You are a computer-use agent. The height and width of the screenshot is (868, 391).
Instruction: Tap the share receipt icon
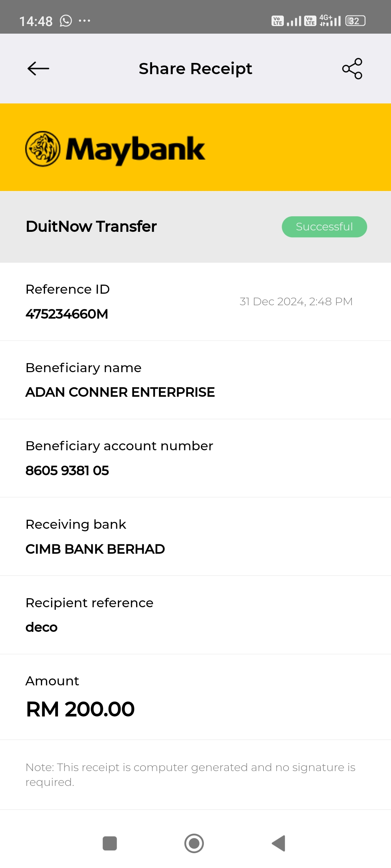pyautogui.click(x=352, y=68)
